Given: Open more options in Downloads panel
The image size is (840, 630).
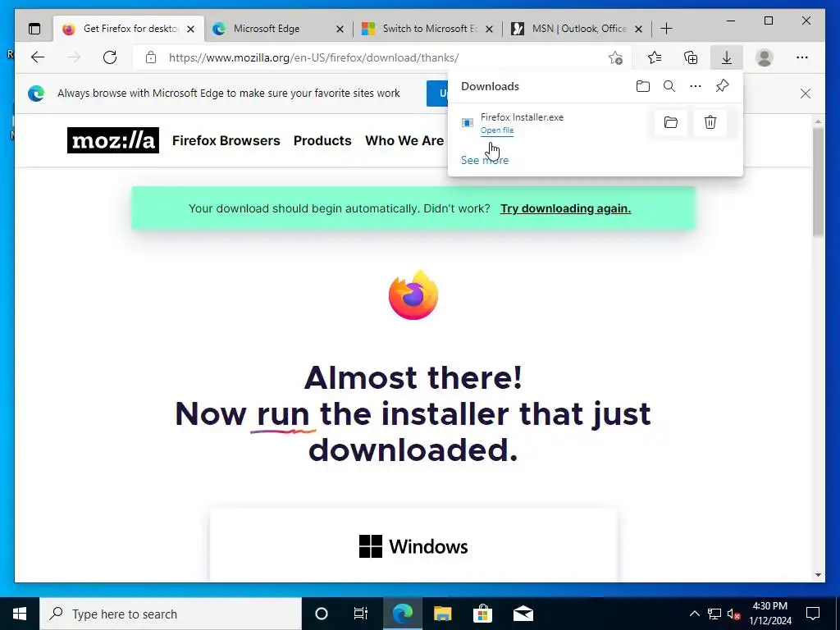Looking at the screenshot, I should click(x=696, y=86).
